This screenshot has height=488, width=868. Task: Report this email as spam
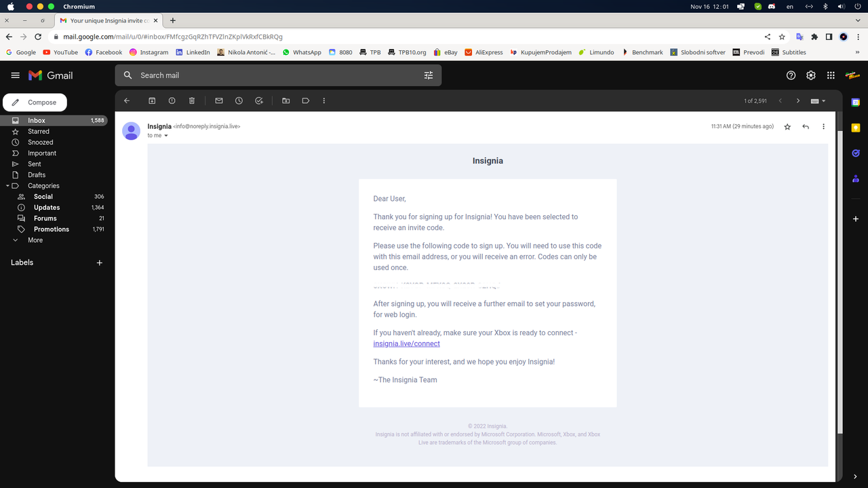pyautogui.click(x=172, y=100)
